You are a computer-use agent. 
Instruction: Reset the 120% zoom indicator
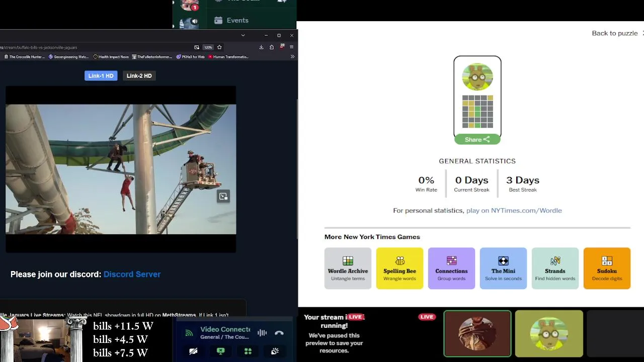pyautogui.click(x=208, y=47)
